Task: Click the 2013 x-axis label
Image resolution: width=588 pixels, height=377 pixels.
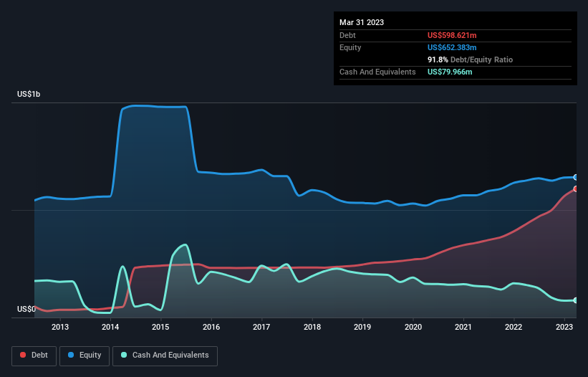Action: (60, 327)
